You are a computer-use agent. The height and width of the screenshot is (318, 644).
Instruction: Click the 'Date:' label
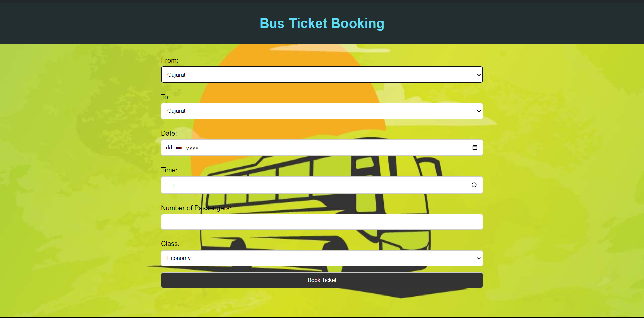169,133
